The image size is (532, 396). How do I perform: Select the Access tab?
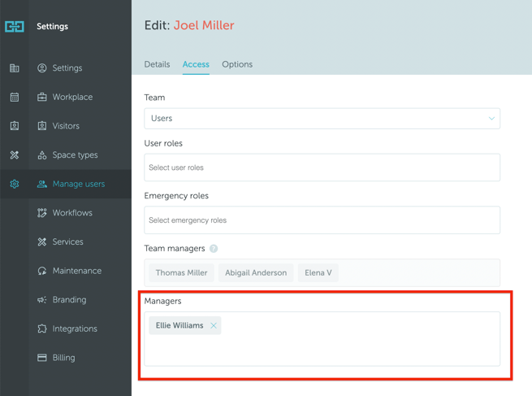point(196,64)
